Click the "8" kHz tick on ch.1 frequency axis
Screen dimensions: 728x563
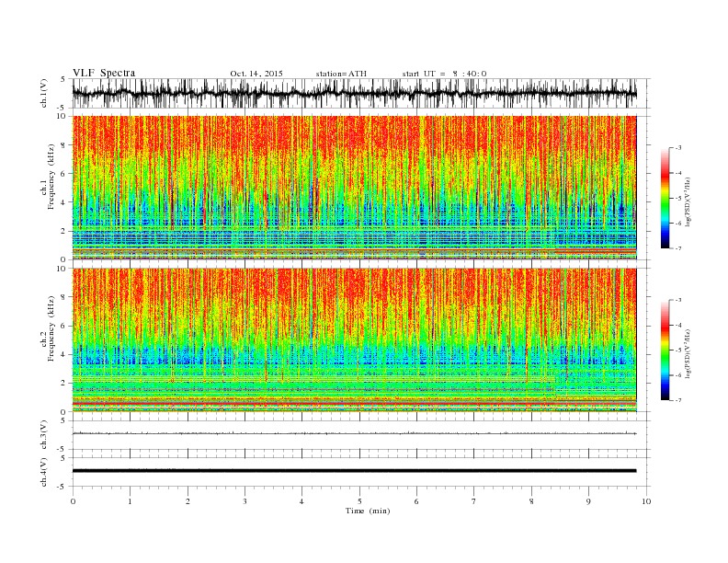tap(64, 145)
